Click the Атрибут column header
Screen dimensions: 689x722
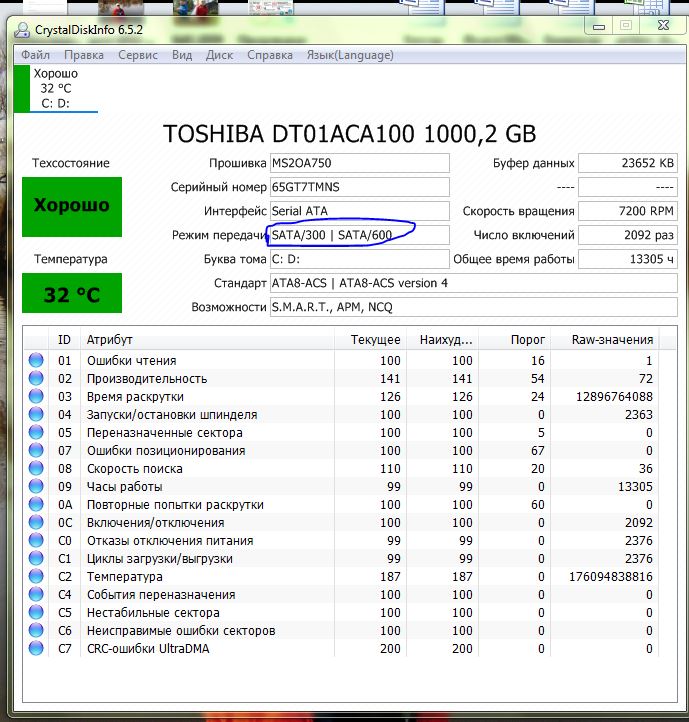click(110, 340)
